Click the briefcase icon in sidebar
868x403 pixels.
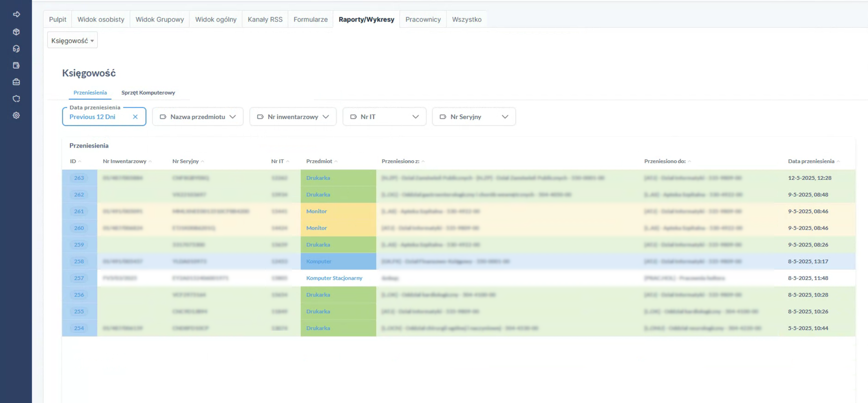[16, 82]
